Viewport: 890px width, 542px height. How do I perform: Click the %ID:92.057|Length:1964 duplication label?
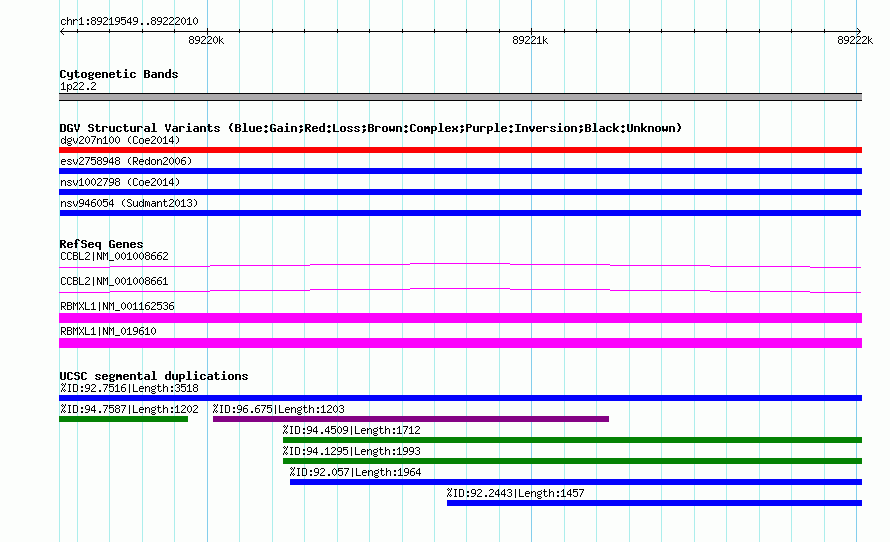[x=355, y=472]
